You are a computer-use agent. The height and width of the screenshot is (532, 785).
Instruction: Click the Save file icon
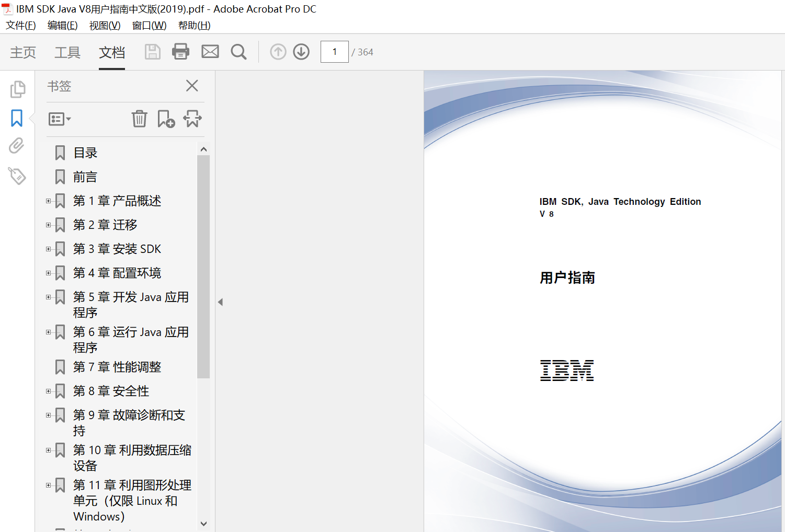(152, 52)
